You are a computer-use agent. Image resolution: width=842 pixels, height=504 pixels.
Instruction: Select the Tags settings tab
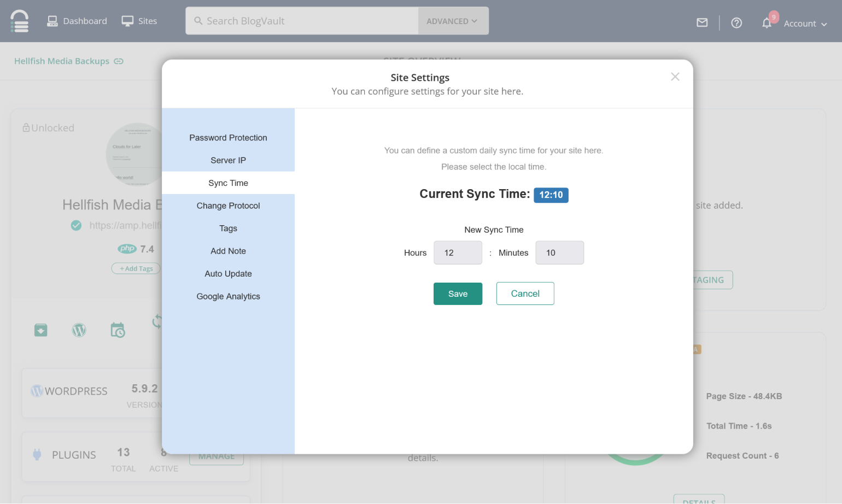pos(229,228)
